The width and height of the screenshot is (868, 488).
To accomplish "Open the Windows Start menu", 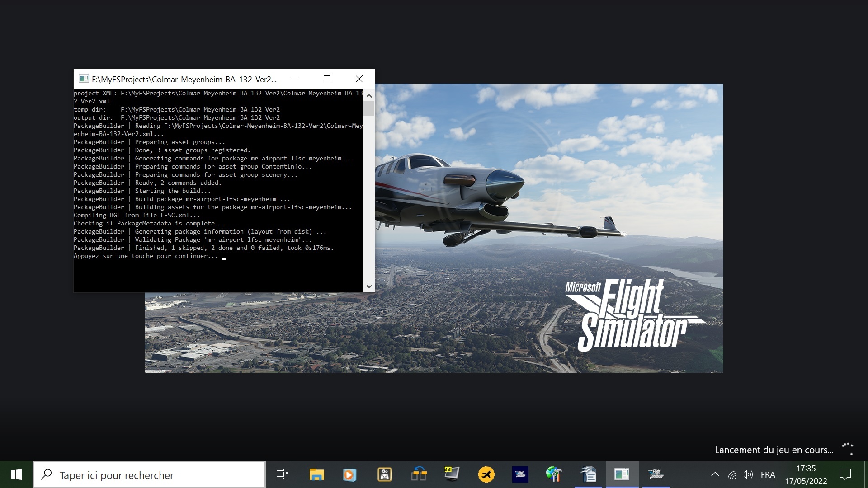I will [16, 474].
